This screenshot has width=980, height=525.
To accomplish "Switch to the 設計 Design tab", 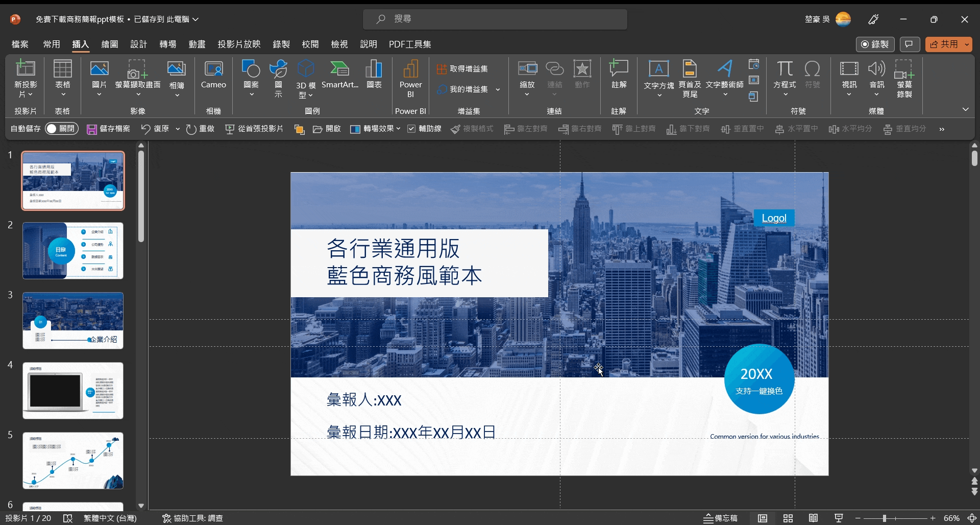I will tap(138, 44).
